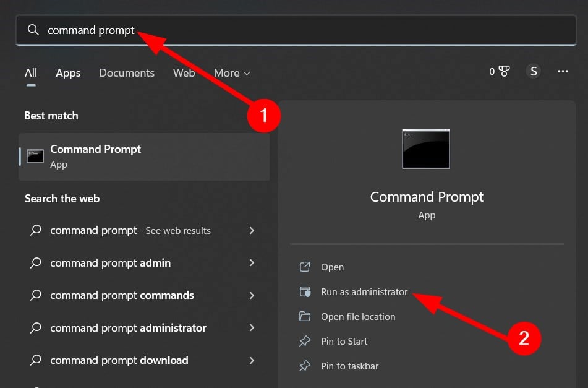The height and width of the screenshot is (388, 588).
Task: Switch to the Documents tab
Action: pyautogui.click(x=127, y=73)
